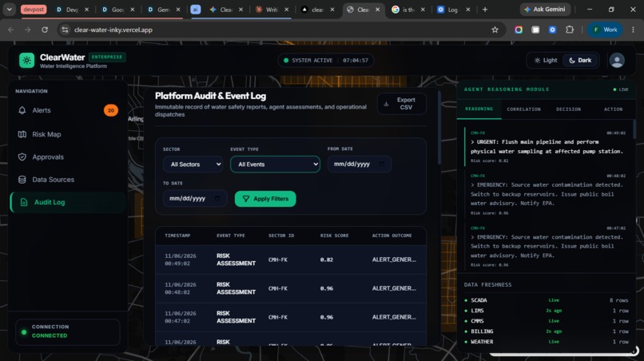
Task: Click the white square extension icon
Action: click(535, 30)
